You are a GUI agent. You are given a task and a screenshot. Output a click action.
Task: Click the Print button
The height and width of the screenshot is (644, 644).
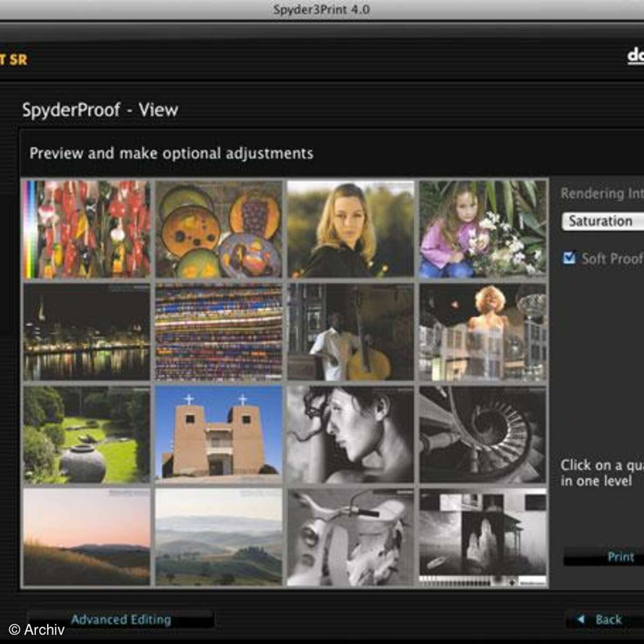620,557
